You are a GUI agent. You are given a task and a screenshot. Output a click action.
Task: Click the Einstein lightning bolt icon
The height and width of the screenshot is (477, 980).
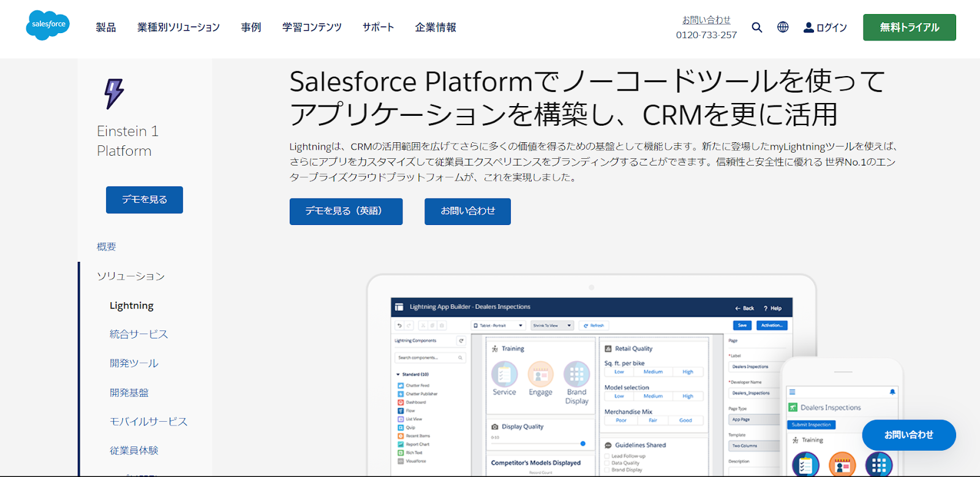pos(114,94)
